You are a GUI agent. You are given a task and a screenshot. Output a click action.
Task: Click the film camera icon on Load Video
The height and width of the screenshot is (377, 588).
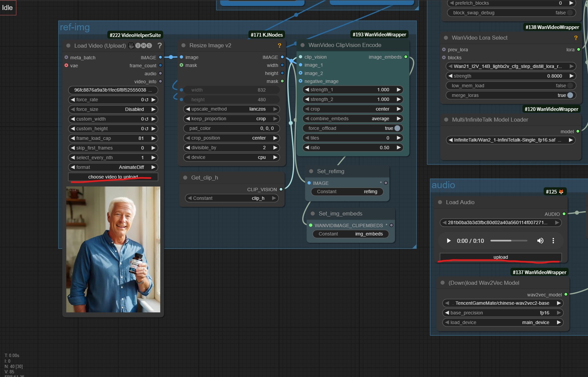pos(131,46)
